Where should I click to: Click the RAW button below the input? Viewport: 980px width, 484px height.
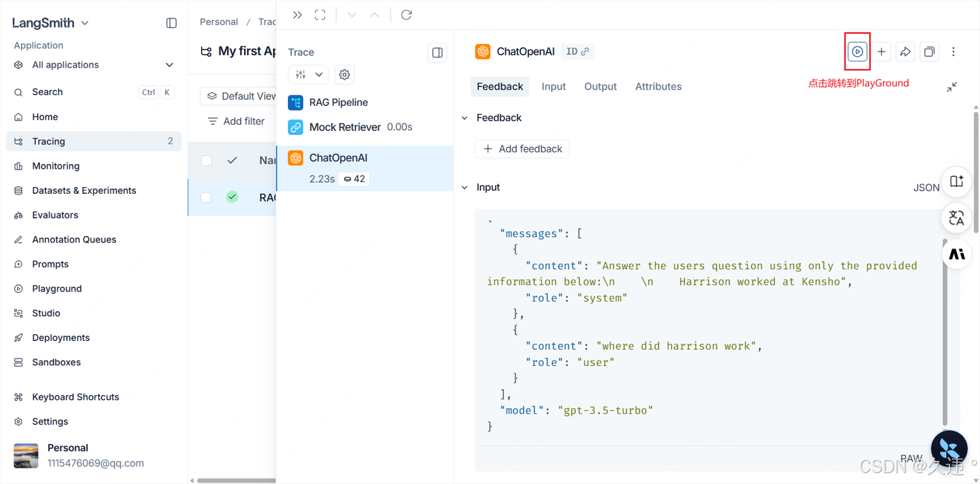coord(911,458)
